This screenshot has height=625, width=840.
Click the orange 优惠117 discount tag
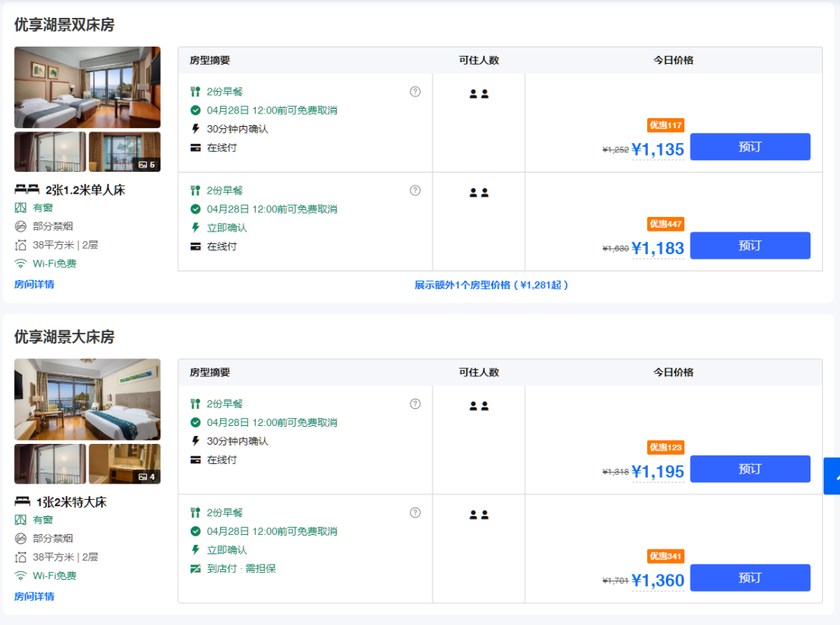point(665,125)
